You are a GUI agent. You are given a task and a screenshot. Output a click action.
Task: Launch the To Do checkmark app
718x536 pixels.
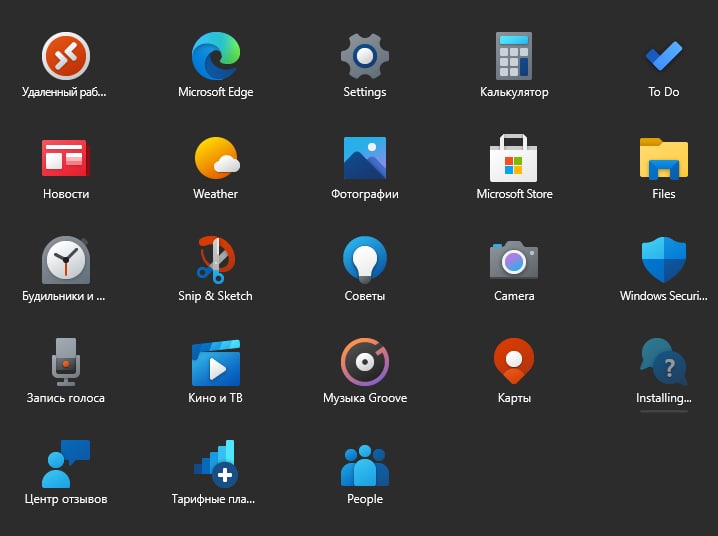pos(664,56)
